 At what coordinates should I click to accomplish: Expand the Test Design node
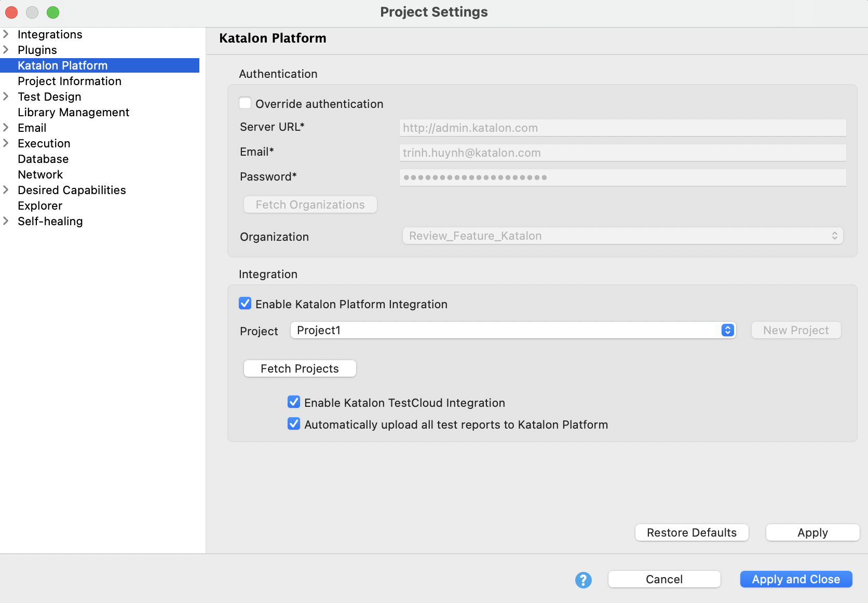point(6,97)
